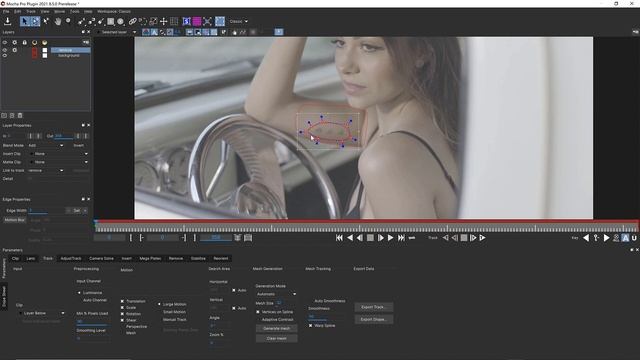Enable Vertices on Spline checkbox
This screenshot has width=640, height=360.
258,312
